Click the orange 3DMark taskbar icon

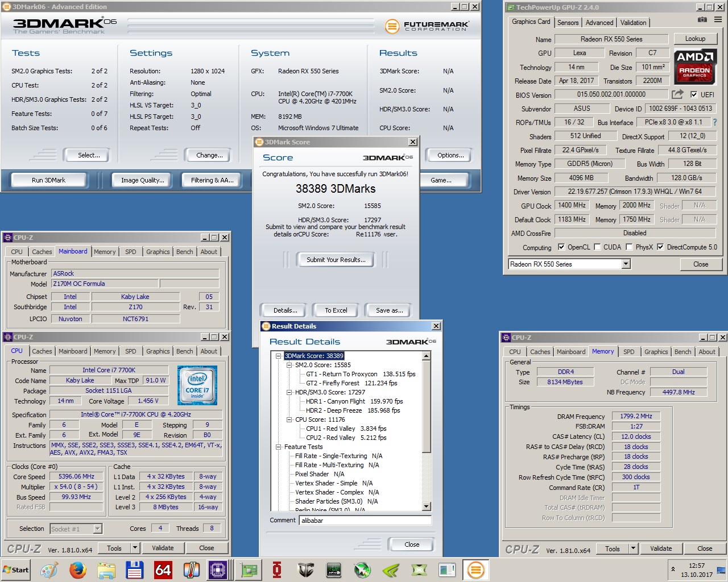click(x=475, y=569)
